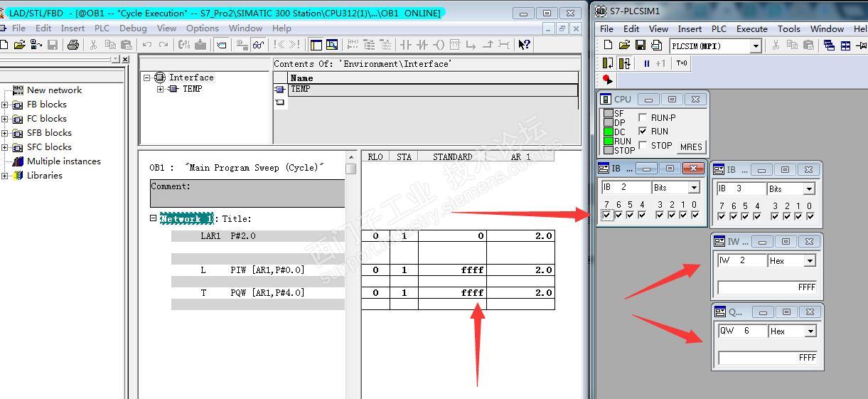Close the program elements side panel
Image resolution: width=868 pixels, height=399 pixels.
coord(126,60)
